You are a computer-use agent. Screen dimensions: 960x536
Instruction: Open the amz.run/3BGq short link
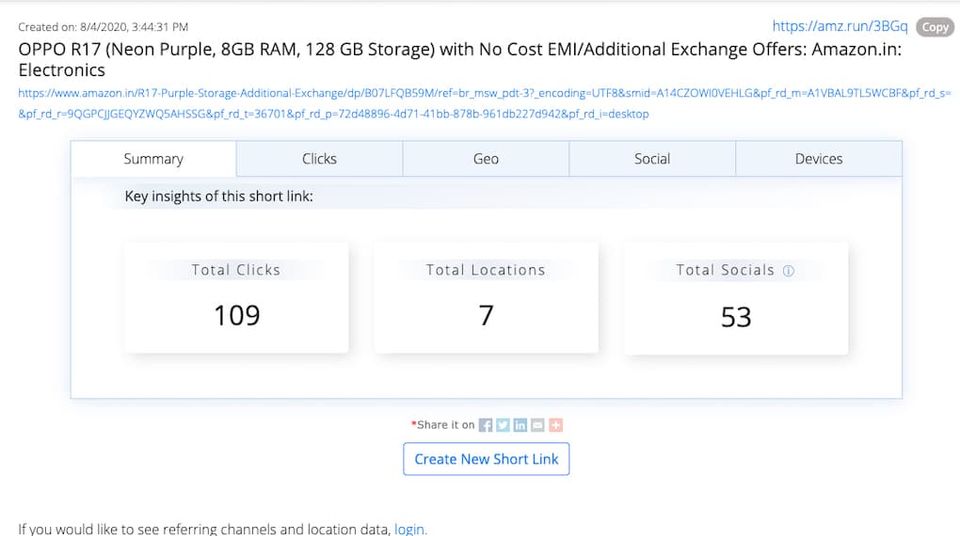click(x=840, y=27)
